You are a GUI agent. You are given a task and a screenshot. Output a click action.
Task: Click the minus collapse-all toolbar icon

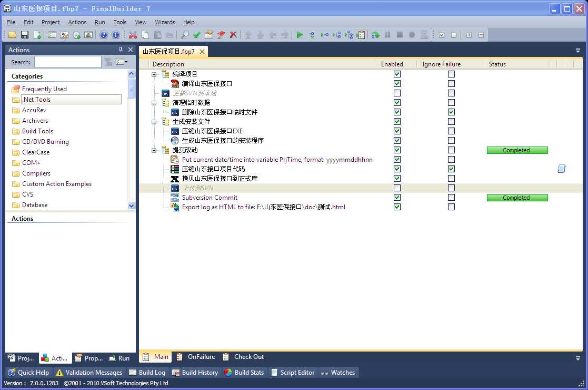coord(481,35)
